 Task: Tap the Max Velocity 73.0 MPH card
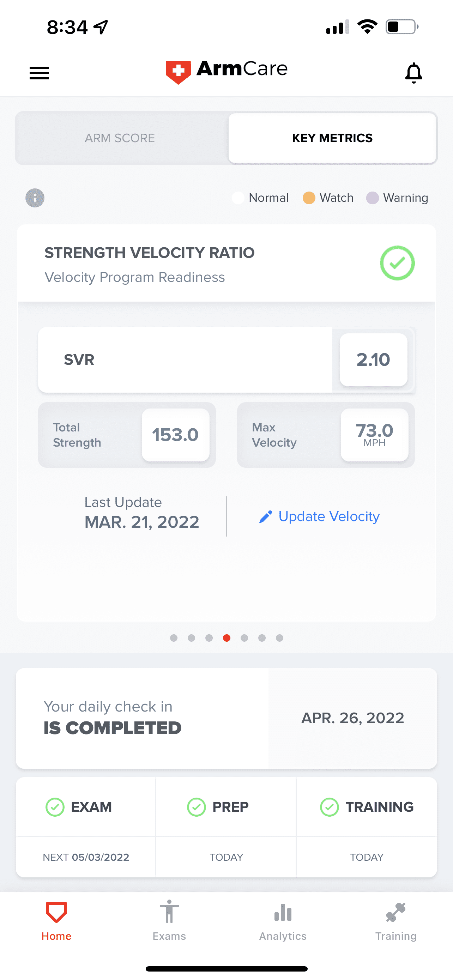pyautogui.click(x=326, y=435)
